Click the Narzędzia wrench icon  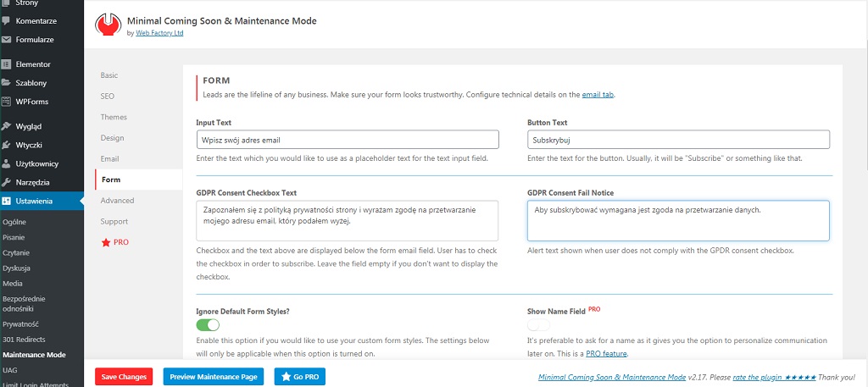(6, 182)
